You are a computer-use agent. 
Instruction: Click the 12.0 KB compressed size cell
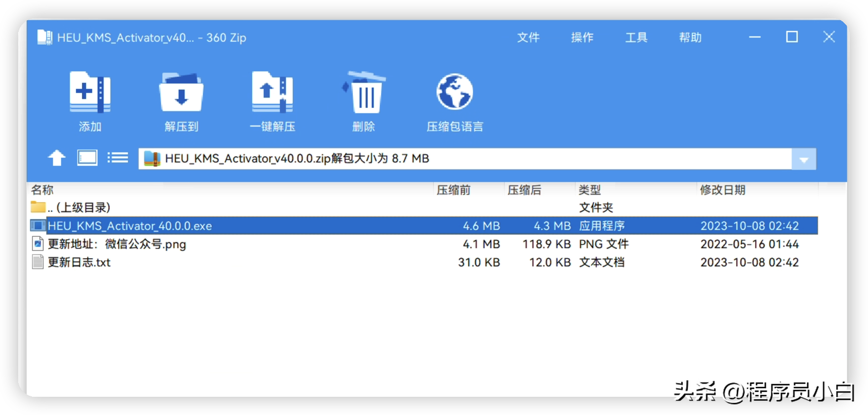[550, 262]
